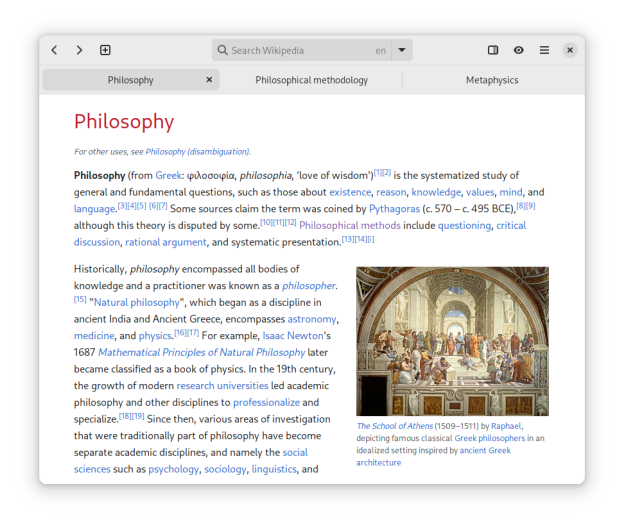Toggle the sidebar panel icon
Viewport: 624px width, 527px height.
493,50
